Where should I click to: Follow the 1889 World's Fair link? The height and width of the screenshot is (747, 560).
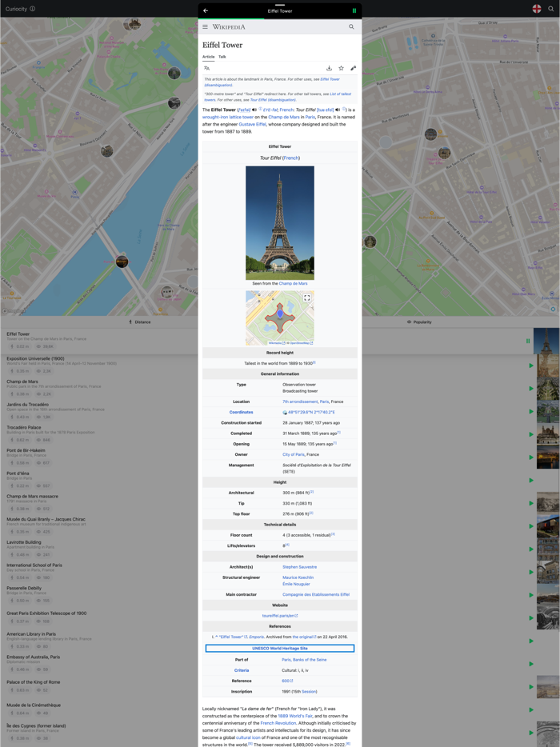297,716
